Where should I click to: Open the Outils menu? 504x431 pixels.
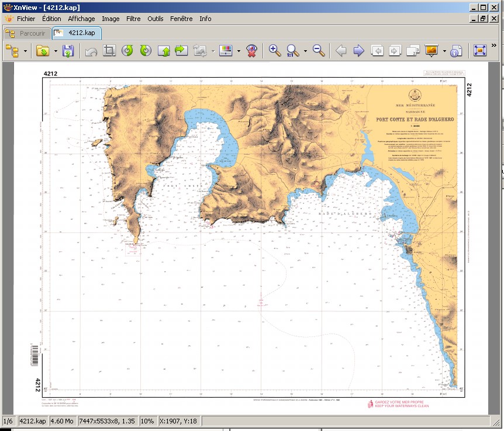(x=156, y=19)
